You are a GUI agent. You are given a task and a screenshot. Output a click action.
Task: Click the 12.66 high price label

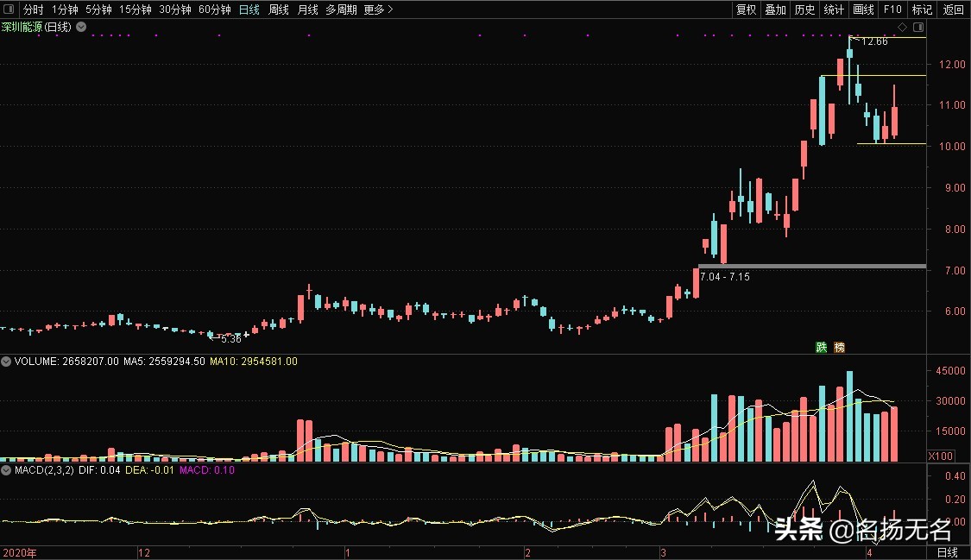(x=874, y=41)
